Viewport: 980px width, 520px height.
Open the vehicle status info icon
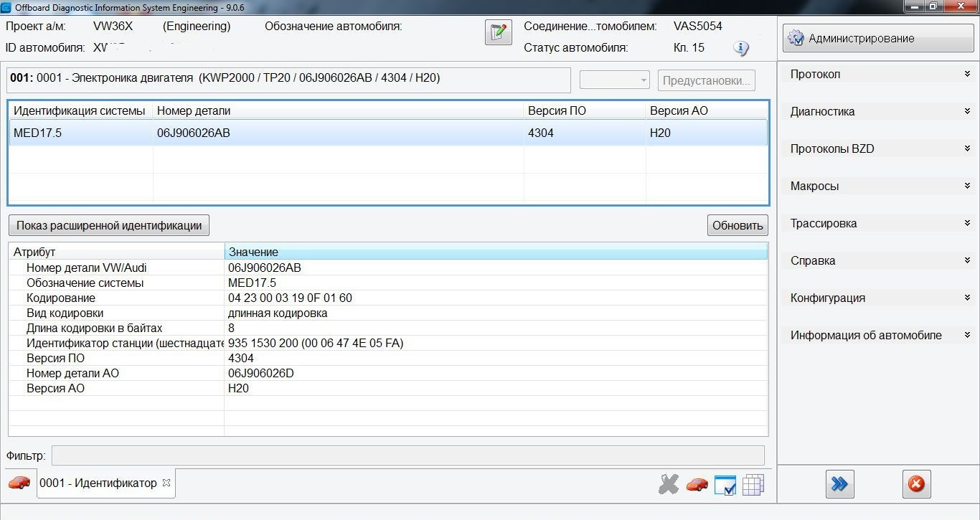(x=741, y=48)
